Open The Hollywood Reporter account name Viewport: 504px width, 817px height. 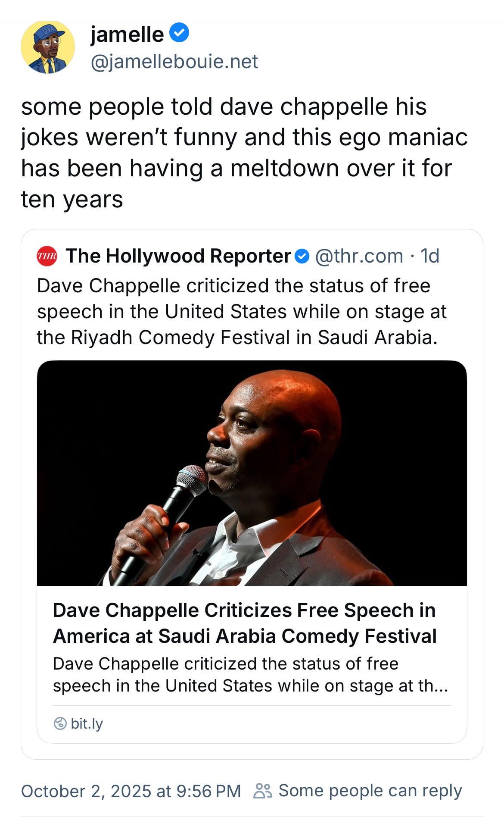[x=178, y=256]
